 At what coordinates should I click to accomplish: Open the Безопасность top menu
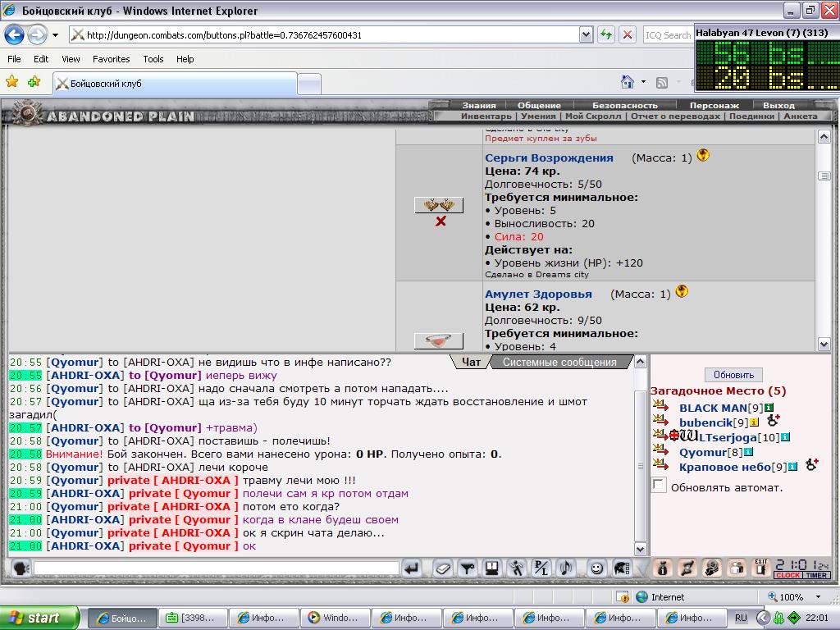(624, 105)
